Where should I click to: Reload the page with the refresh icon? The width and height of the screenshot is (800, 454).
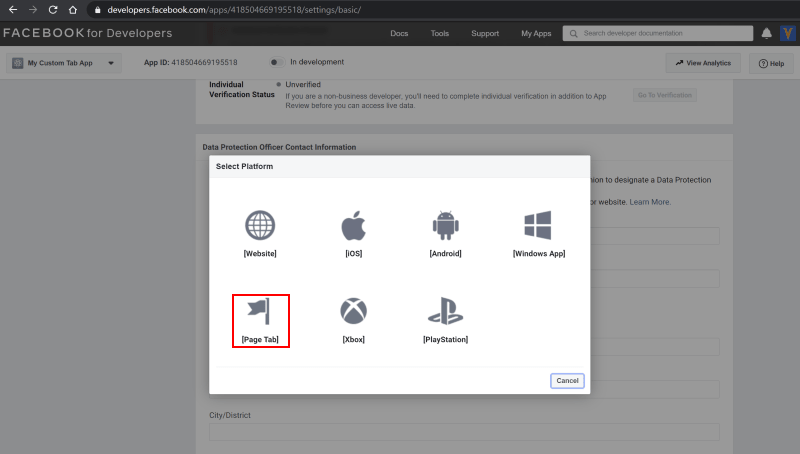(53, 10)
